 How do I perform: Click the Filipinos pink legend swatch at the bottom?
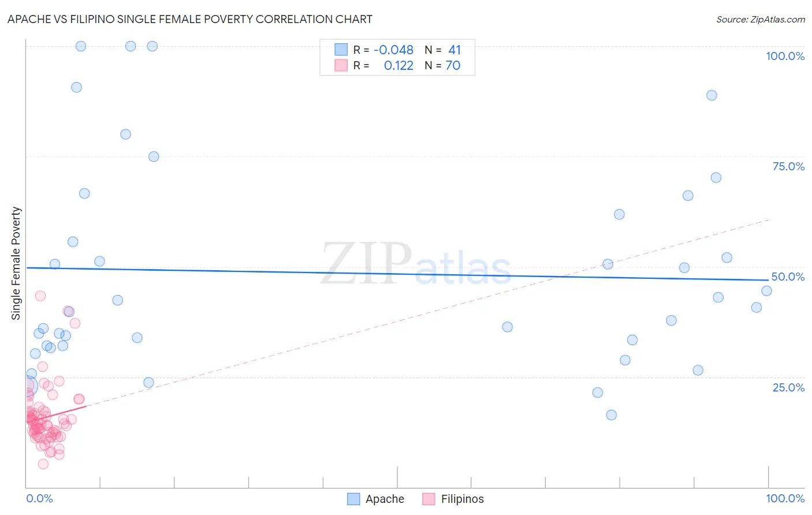pyautogui.click(x=429, y=499)
